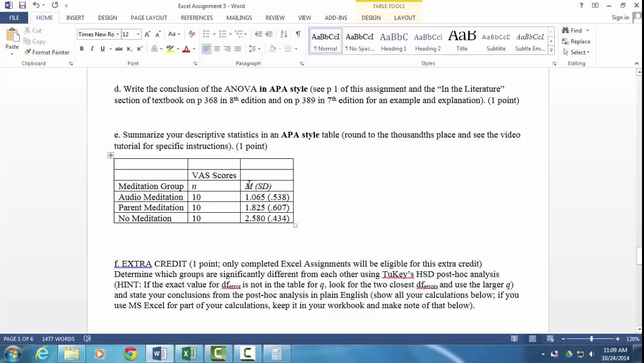The width and height of the screenshot is (644, 363).
Task: Open the FILE tab
Action: [14, 18]
